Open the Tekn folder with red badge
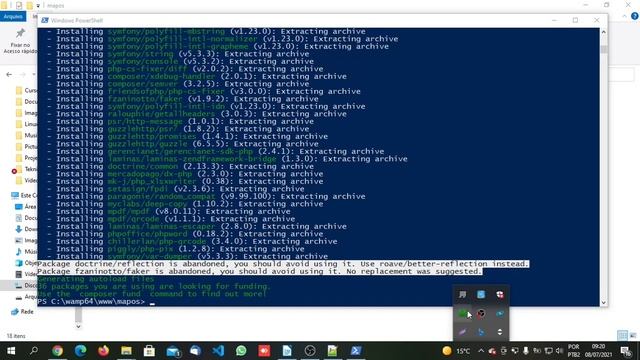Viewport: 640px width, 360px height. pos(24,169)
